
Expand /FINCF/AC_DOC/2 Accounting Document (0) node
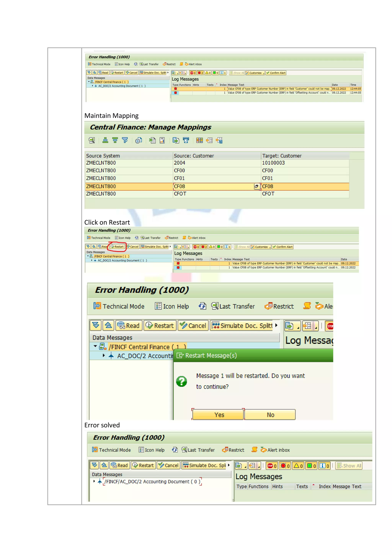click(94, 481)
